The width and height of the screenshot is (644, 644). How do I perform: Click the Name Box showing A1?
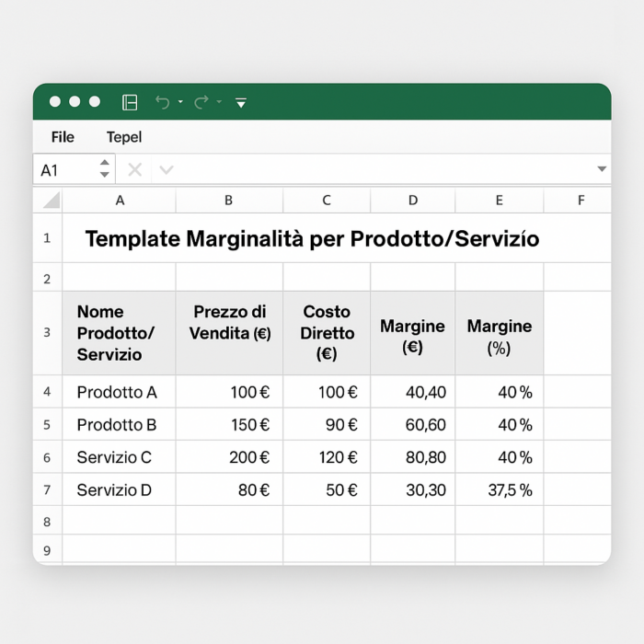click(x=75, y=169)
